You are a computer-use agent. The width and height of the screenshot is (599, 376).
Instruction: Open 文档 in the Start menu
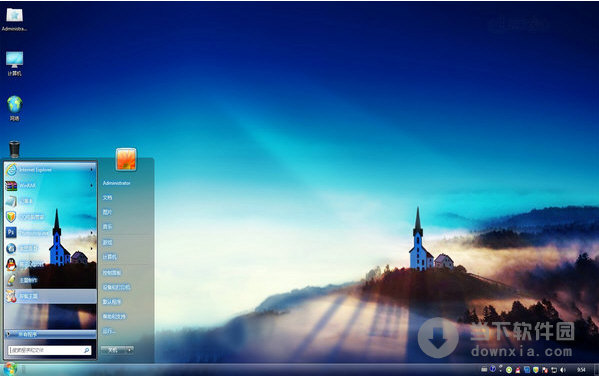(107, 198)
